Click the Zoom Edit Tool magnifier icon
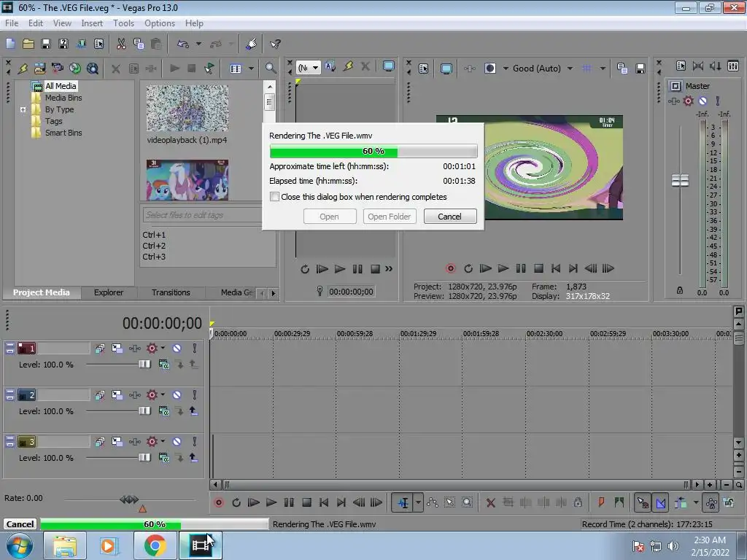The width and height of the screenshot is (747, 560). (468, 502)
